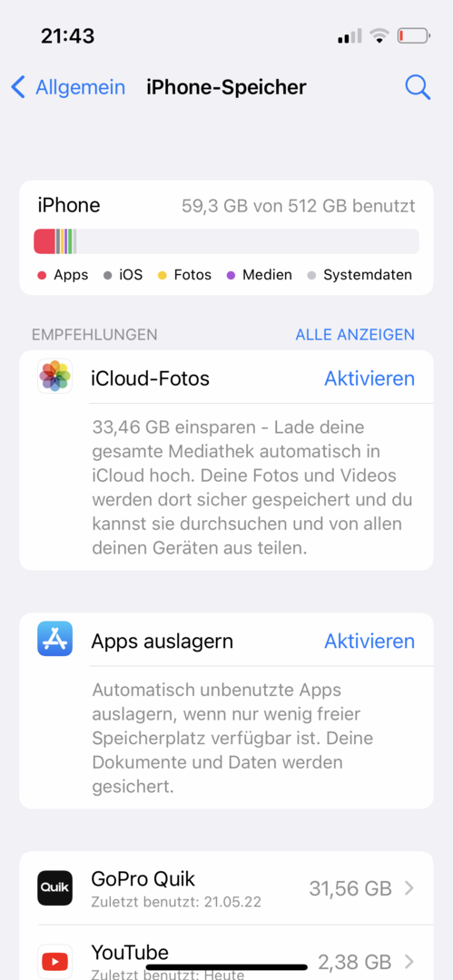The height and width of the screenshot is (980, 453).
Task: Activate iCloud-Fotos recommendation
Action: pyautogui.click(x=369, y=378)
